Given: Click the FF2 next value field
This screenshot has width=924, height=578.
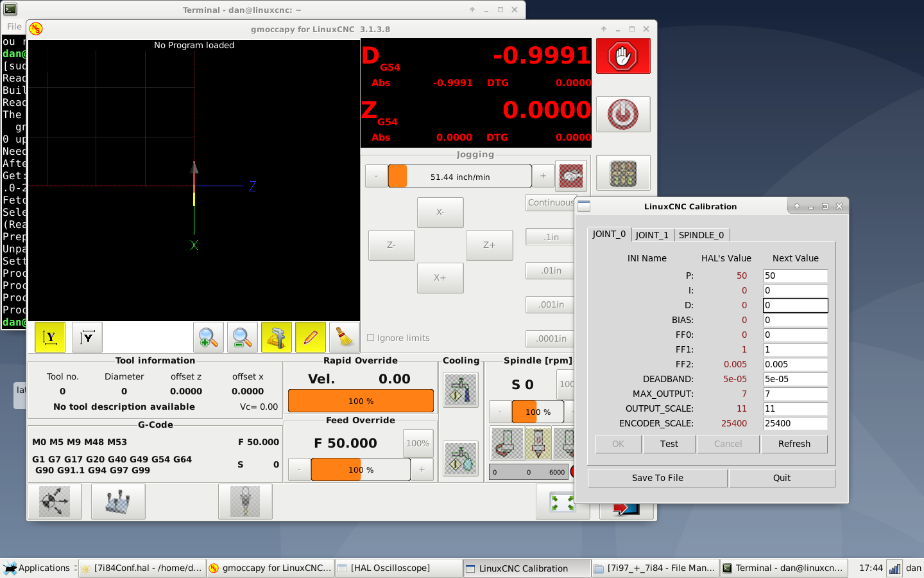Looking at the screenshot, I should coord(795,364).
